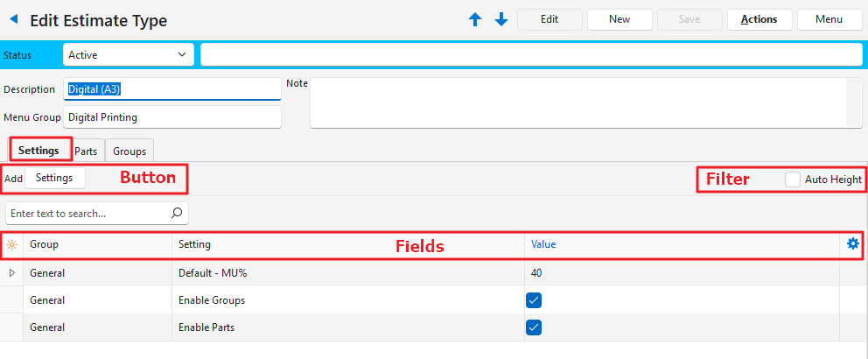Open the Menu button
This screenshot has width=868, height=359.
(829, 19)
